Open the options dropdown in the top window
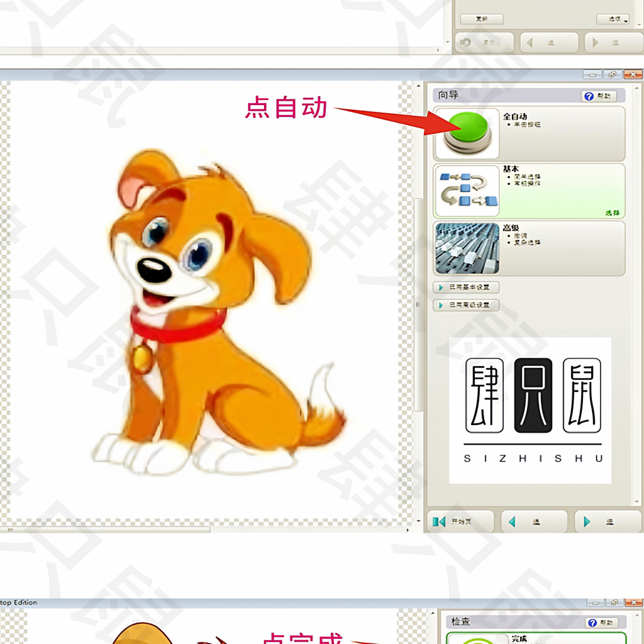644x644 pixels. [613, 19]
